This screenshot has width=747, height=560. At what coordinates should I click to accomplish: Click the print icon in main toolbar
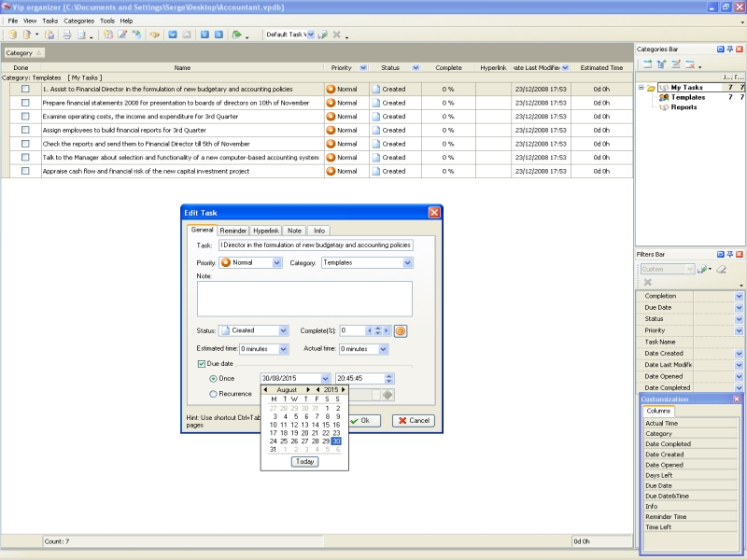(x=66, y=35)
